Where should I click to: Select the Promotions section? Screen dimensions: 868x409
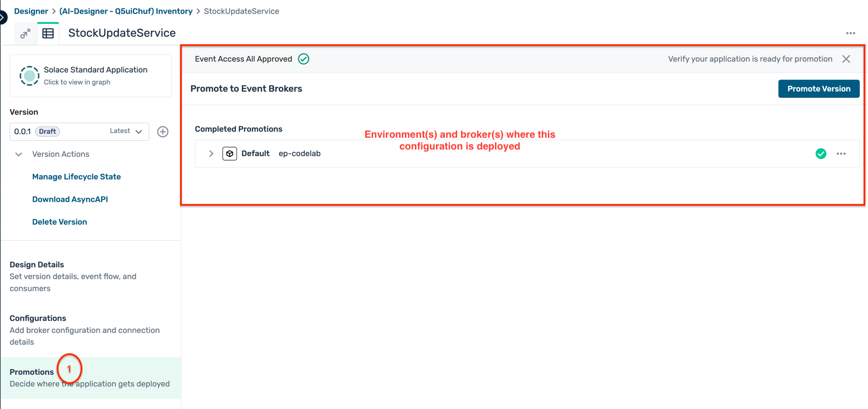click(x=32, y=372)
